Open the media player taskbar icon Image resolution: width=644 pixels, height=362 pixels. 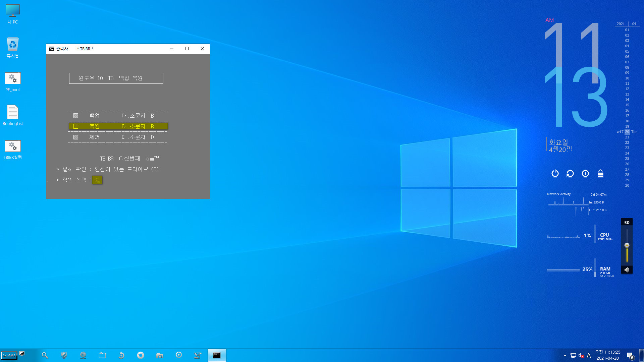tap(179, 355)
